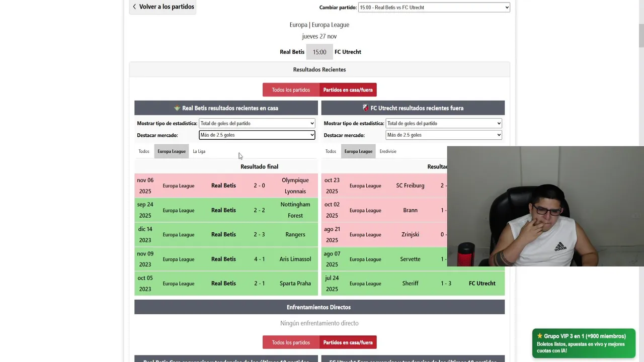The height and width of the screenshot is (362, 644).
Task: Click the webcam overlay of the streamer
Action: click(545, 206)
